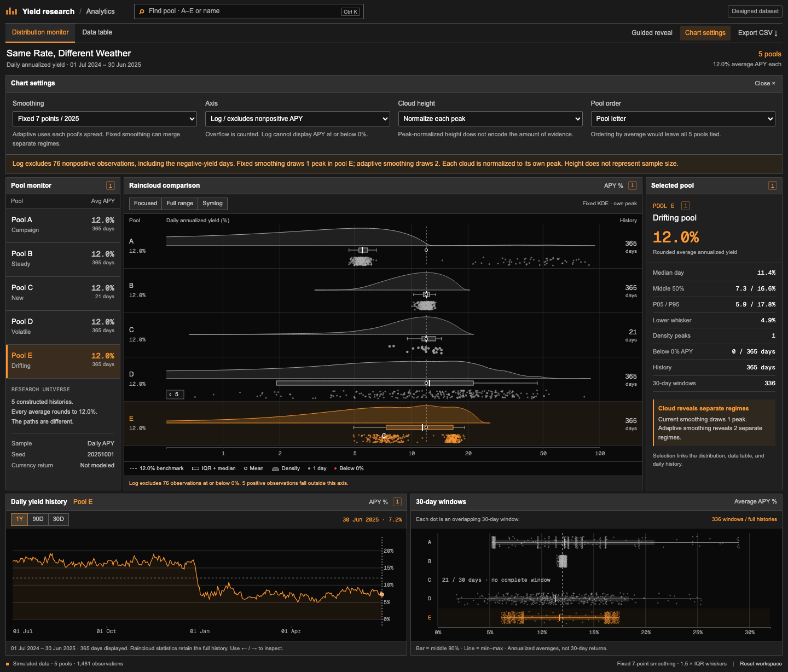
Task: Click the Pool B box plot in raincloud
Action: [x=426, y=294]
